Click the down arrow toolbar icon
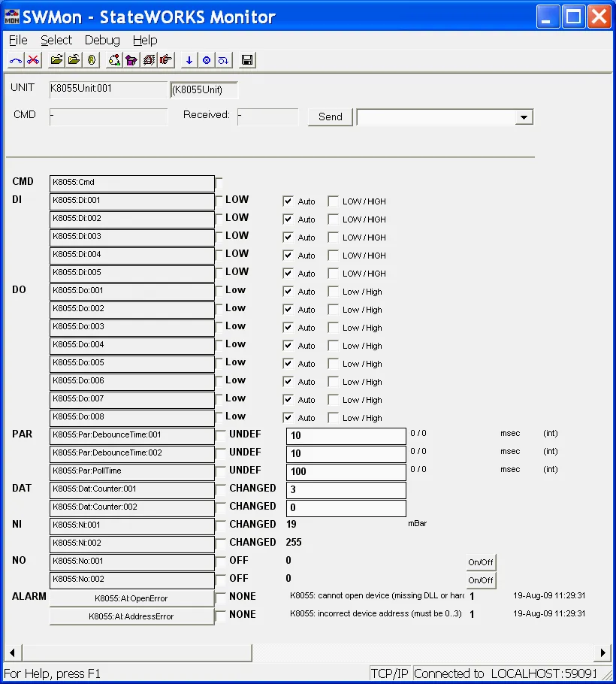The image size is (616, 684). click(x=189, y=60)
